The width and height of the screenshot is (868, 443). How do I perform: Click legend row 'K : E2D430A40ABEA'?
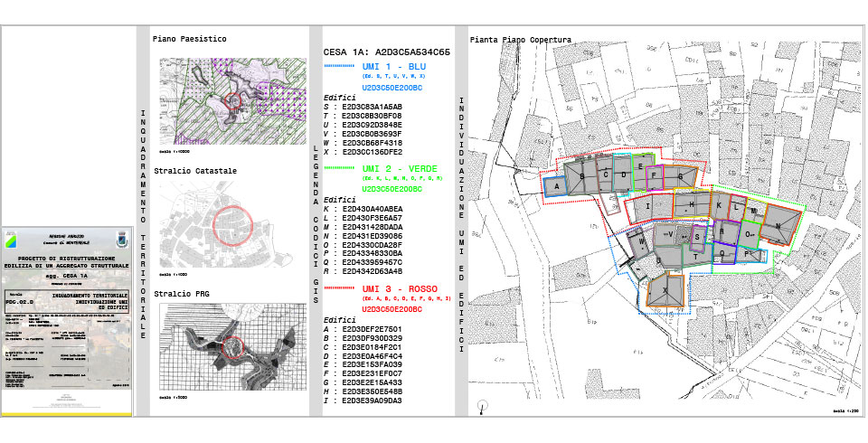(x=363, y=209)
